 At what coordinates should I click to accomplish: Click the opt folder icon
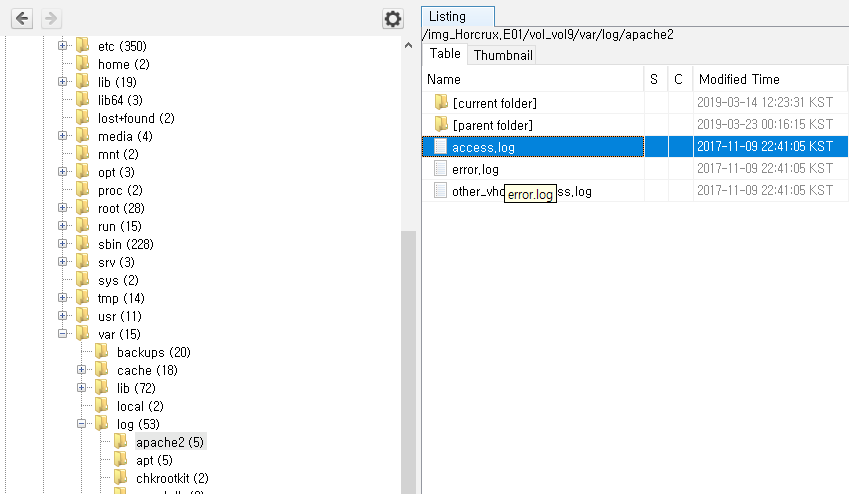(83, 171)
